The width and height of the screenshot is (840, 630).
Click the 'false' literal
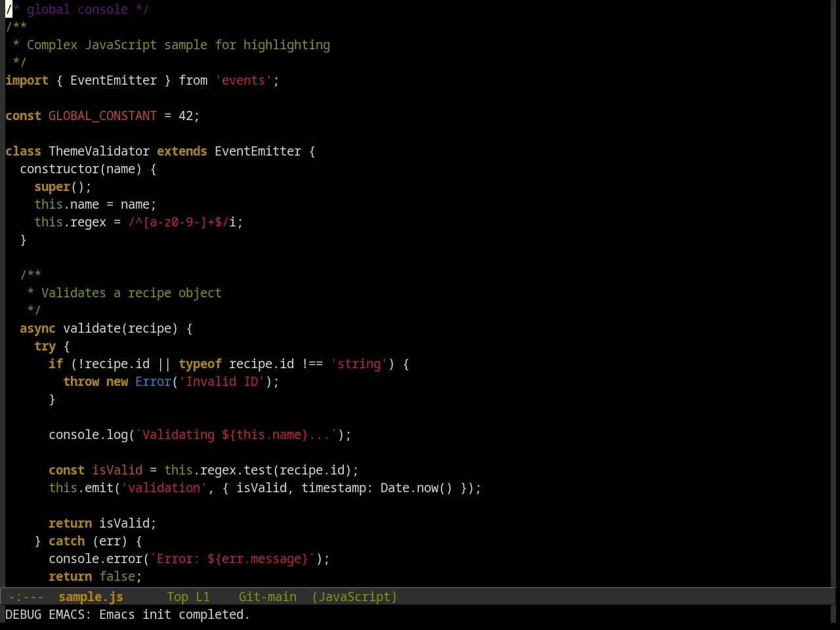[x=117, y=576]
